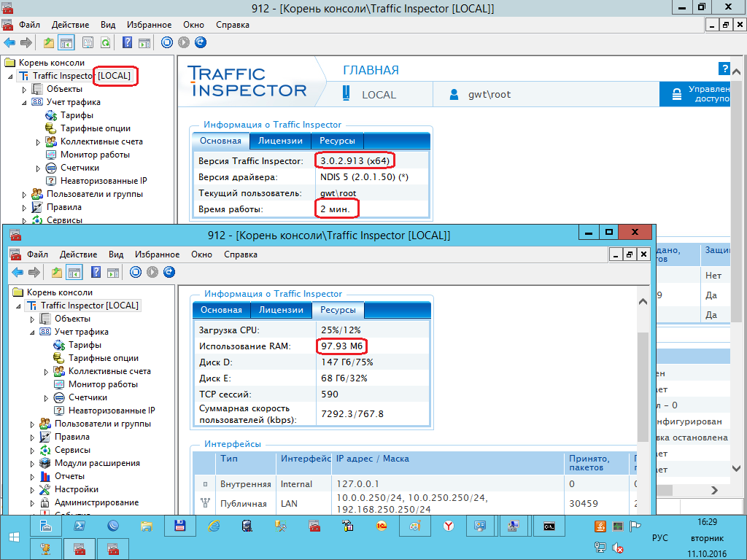
Task: Expand Настройки node in the front window tree
Action: pyautogui.click(x=32, y=489)
